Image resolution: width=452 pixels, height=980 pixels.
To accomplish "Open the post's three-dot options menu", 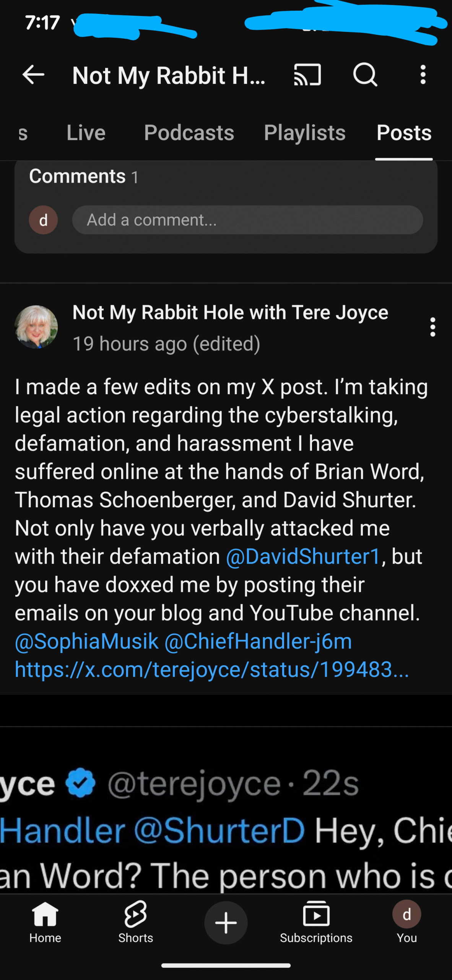I will pyautogui.click(x=432, y=327).
